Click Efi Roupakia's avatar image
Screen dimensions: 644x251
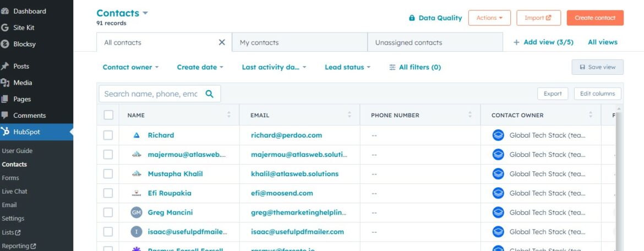(x=137, y=193)
